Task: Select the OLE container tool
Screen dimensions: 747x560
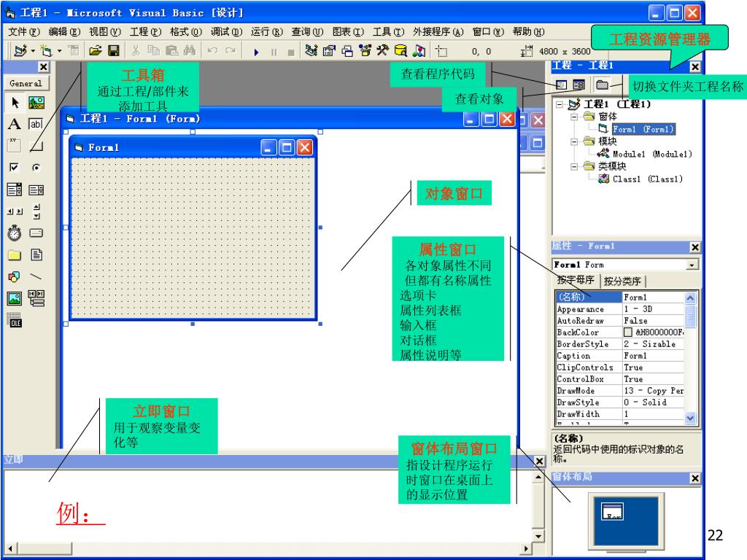Action: [15, 320]
